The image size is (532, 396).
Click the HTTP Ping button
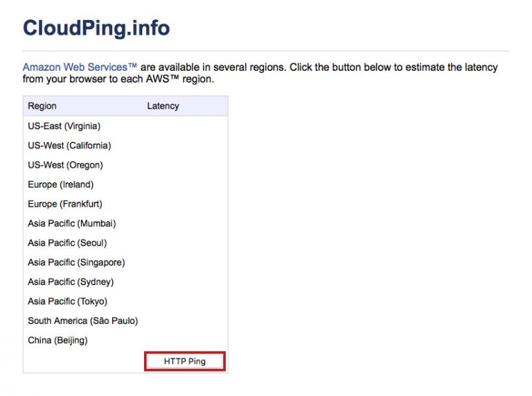[x=185, y=361]
